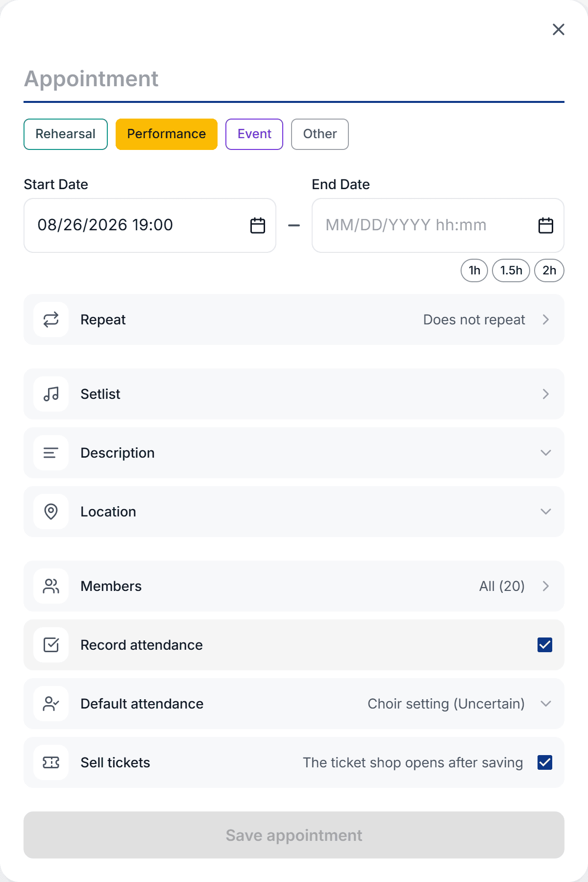Image resolution: width=588 pixels, height=882 pixels.
Task: Click the Location pin icon
Action: click(x=51, y=512)
